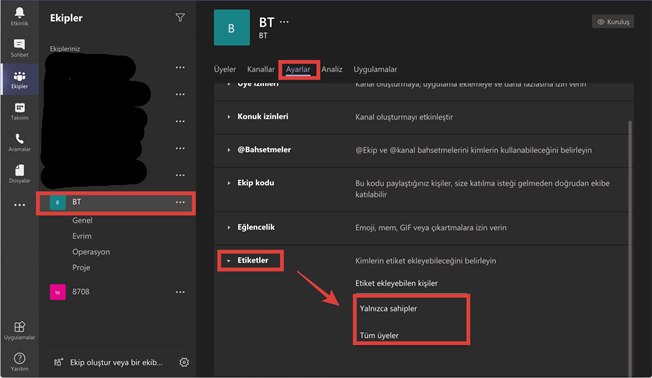Click Ekip oluştur veya bir ekibe katıl

[x=116, y=363]
